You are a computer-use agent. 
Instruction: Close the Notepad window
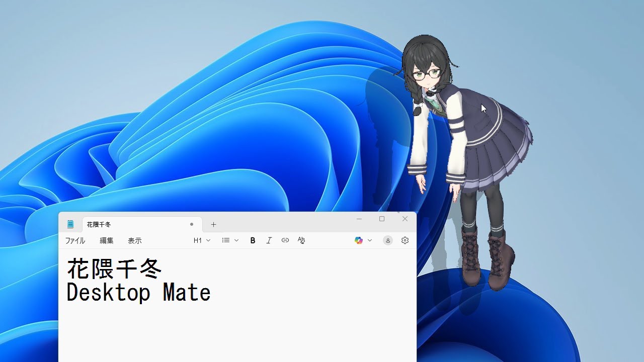click(405, 219)
